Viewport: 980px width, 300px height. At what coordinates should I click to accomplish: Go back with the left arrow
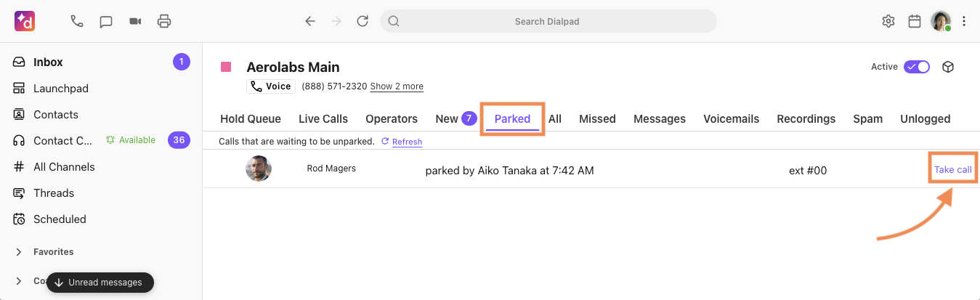310,21
